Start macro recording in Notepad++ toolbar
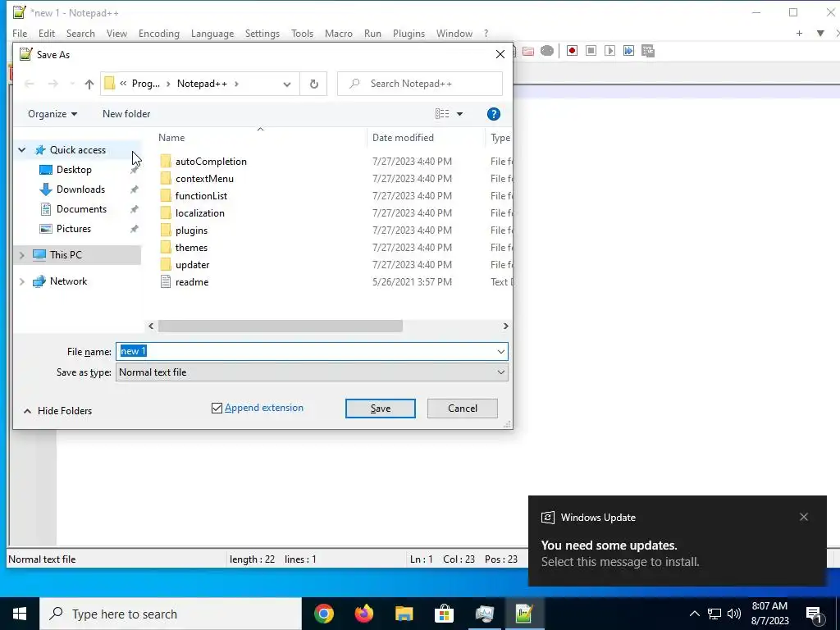 click(572, 51)
